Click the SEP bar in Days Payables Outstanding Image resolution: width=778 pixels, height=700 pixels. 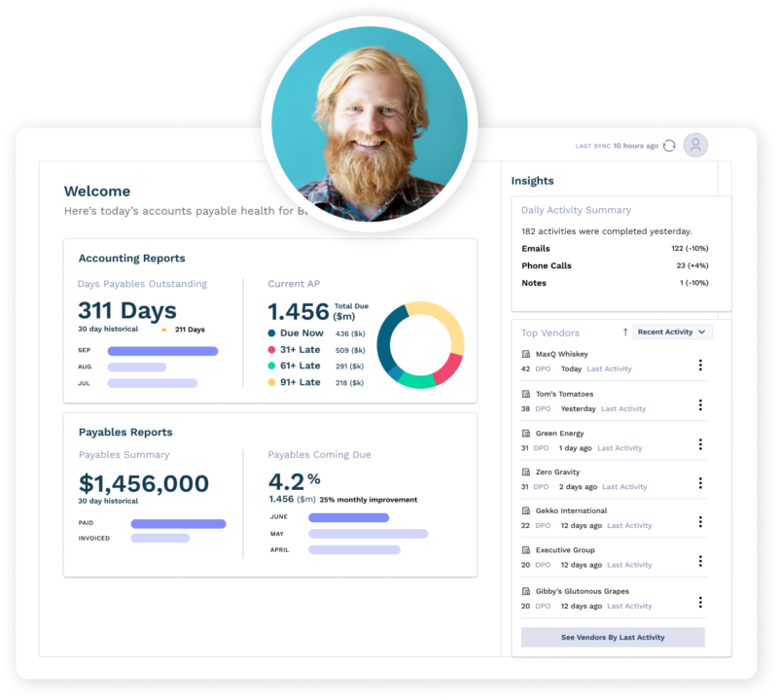[162, 351]
